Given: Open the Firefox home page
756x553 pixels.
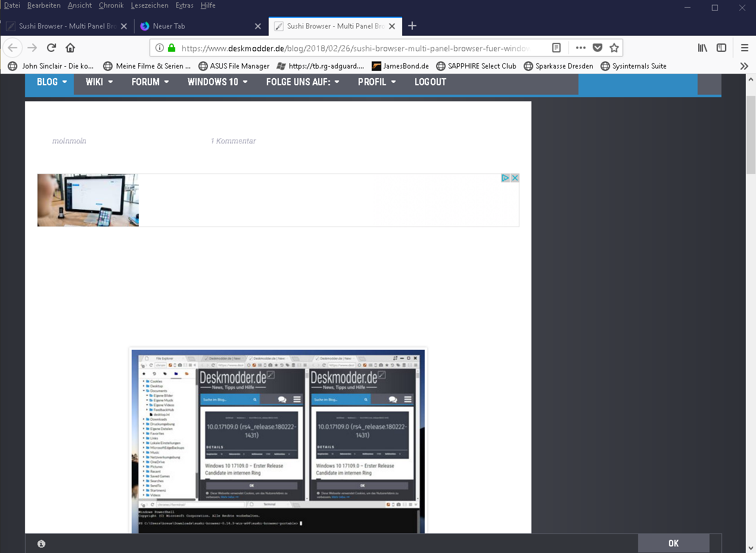Looking at the screenshot, I should [x=70, y=48].
